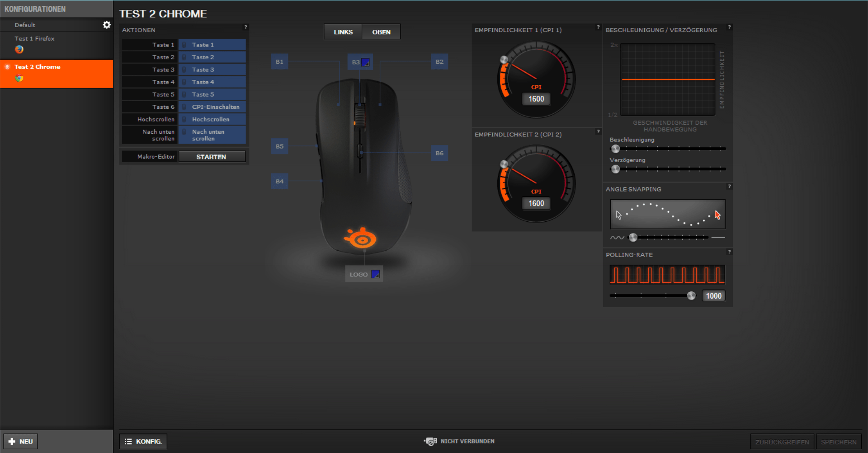The width and height of the screenshot is (868, 453).
Task: Open the Hochscrollen action assignment
Action: point(212,119)
